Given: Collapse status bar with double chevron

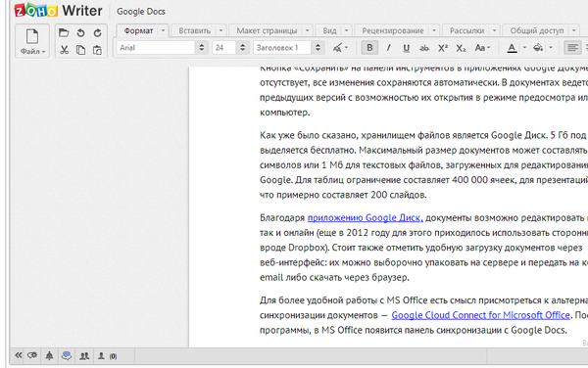Looking at the screenshot, I should (18, 355).
